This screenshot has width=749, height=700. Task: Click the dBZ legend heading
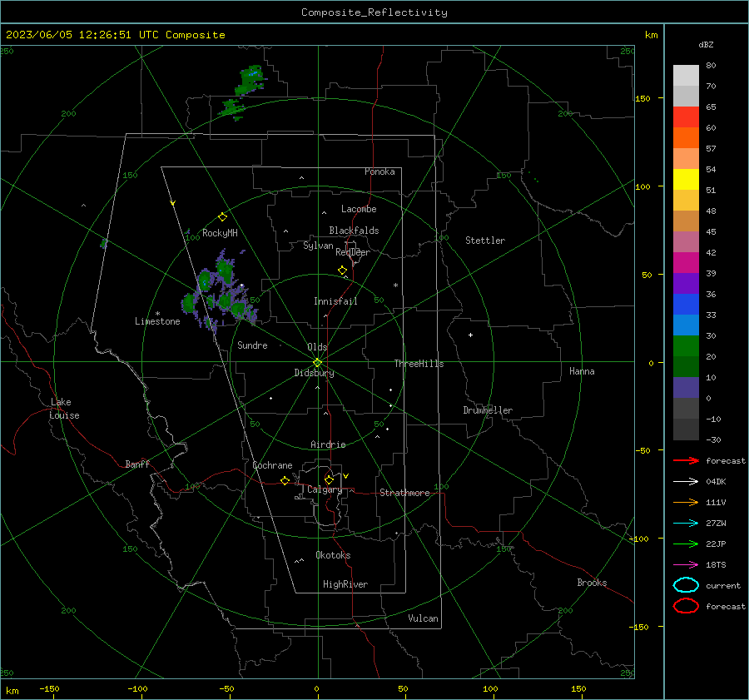coord(706,44)
